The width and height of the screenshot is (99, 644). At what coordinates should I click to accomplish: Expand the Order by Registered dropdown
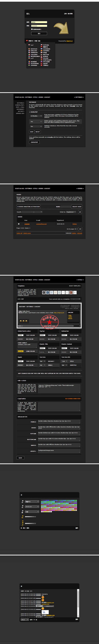coord(71,212)
